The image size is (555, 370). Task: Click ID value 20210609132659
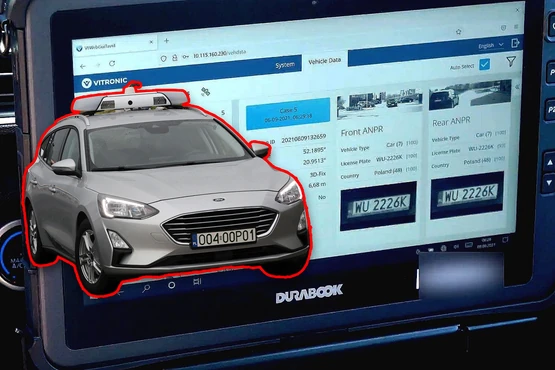click(x=303, y=139)
